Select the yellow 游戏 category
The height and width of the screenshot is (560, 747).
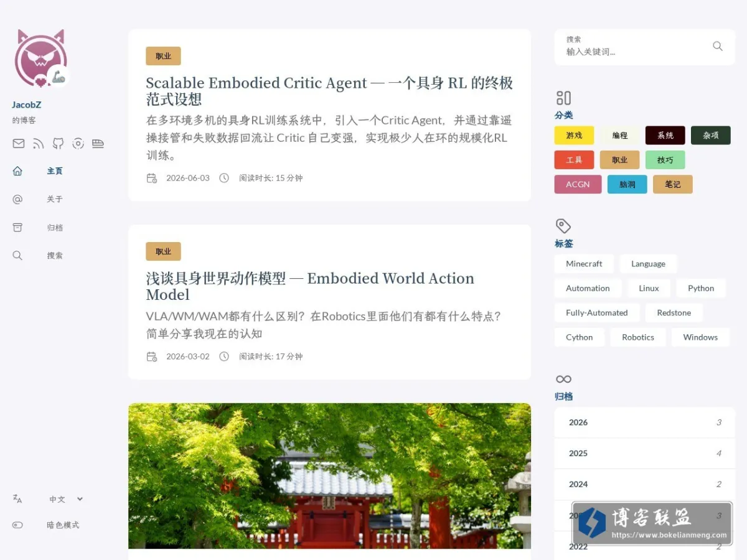pyautogui.click(x=574, y=136)
